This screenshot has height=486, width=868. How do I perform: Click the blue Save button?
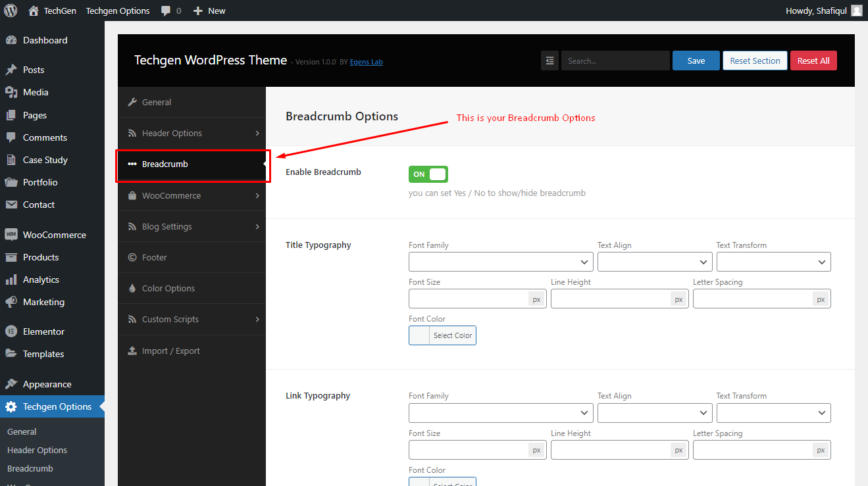(x=696, y=61)
